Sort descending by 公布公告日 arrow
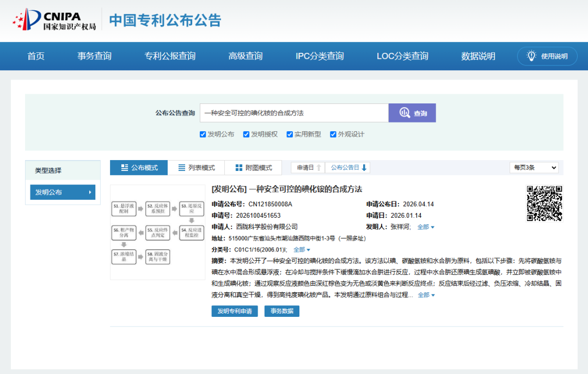Image resolution: width=588 pixels, height=374 pixels. pyautogui.click(x=364, y=168)
